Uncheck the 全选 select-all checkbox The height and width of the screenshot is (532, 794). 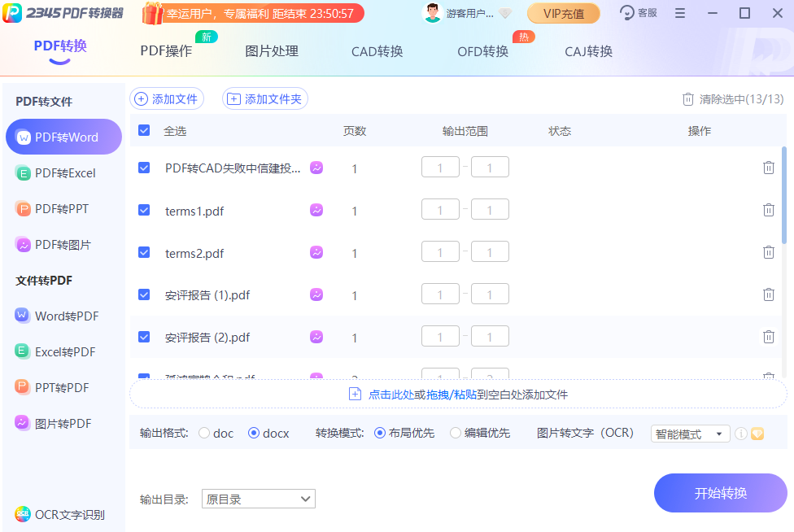point(144,129)
